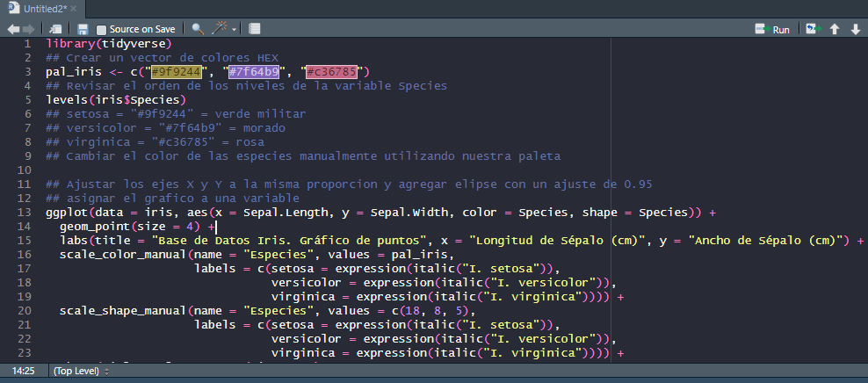
Task: Click the pink #c36785 color preview
Action: pyautogui.click(x=331, y=71)
